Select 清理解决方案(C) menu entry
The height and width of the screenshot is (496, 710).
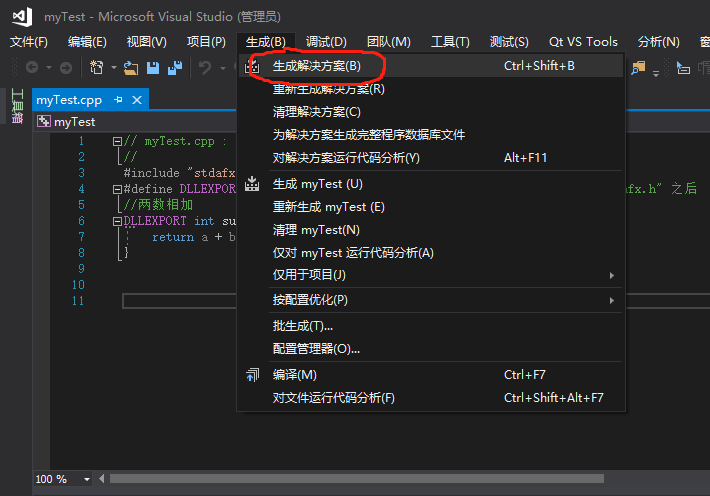pos(431,112)
